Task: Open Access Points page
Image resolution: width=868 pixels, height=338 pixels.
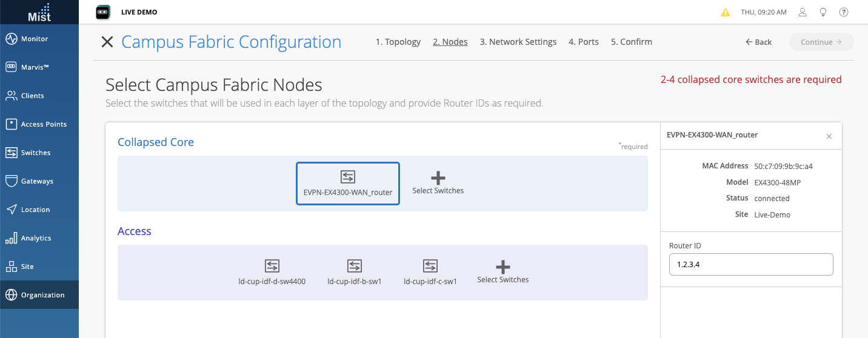Action: tap(44, 124)
